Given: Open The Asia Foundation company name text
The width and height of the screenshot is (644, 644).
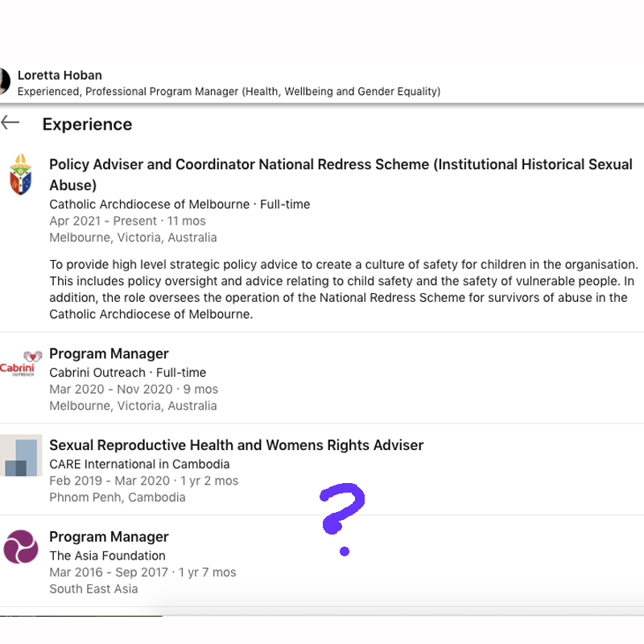Looking at the screenshot, I should [107, 555].
